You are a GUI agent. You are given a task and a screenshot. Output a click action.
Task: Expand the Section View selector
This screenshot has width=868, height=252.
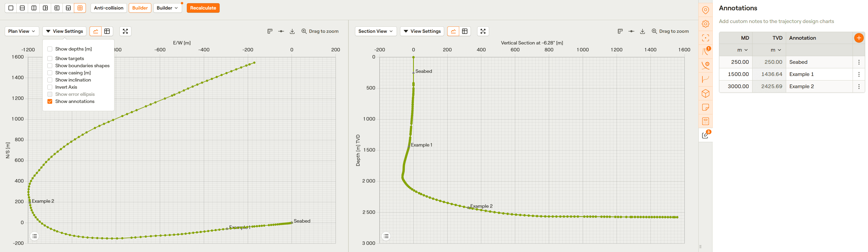375,31
